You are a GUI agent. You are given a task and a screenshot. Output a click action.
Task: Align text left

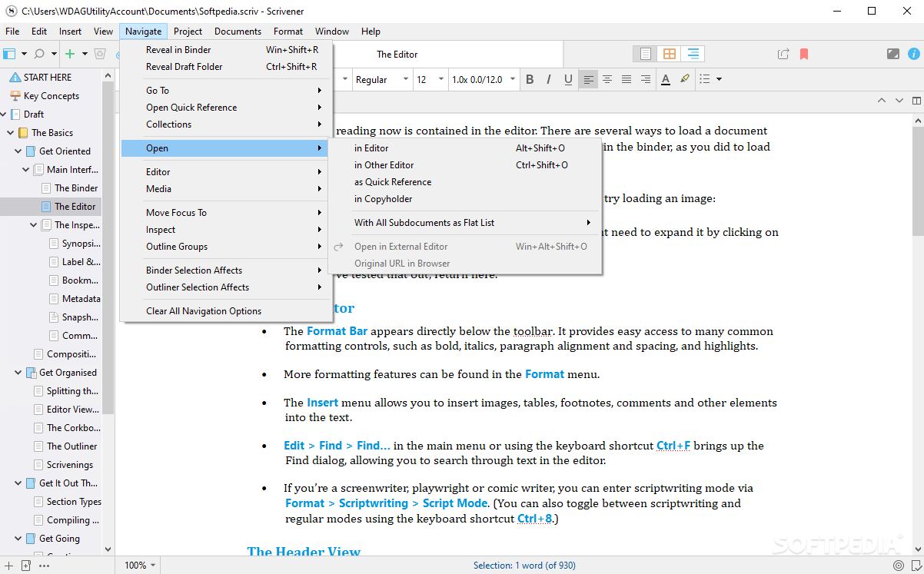pyautogui.click(x=588, y=79)
